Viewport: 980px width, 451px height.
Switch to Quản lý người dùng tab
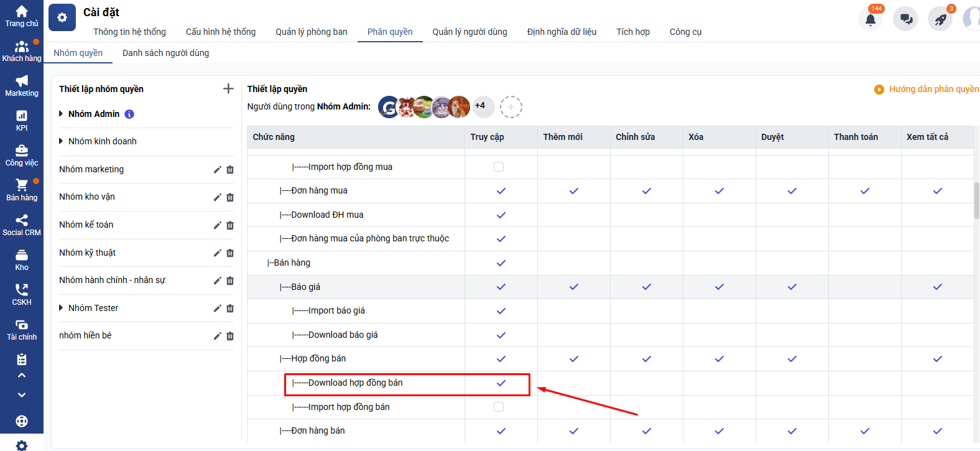click(469, 32)
